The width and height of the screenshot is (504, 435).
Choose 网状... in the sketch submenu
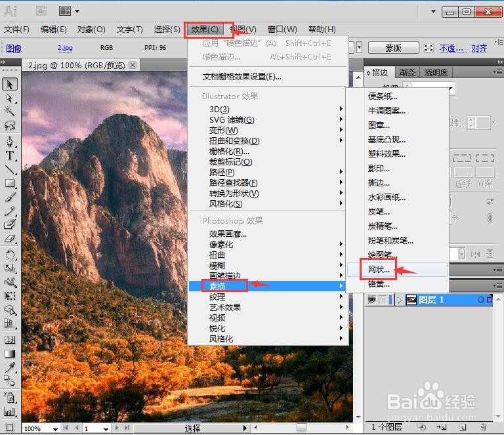click(397, 270)
